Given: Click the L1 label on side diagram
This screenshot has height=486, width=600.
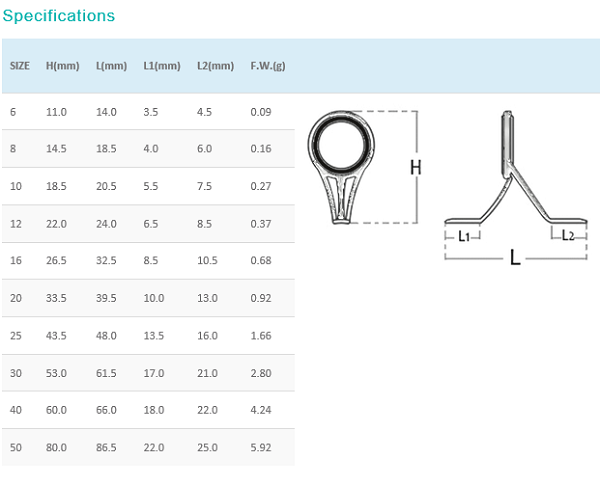Looking at the screenshot, I should click(x=464, y=236).
